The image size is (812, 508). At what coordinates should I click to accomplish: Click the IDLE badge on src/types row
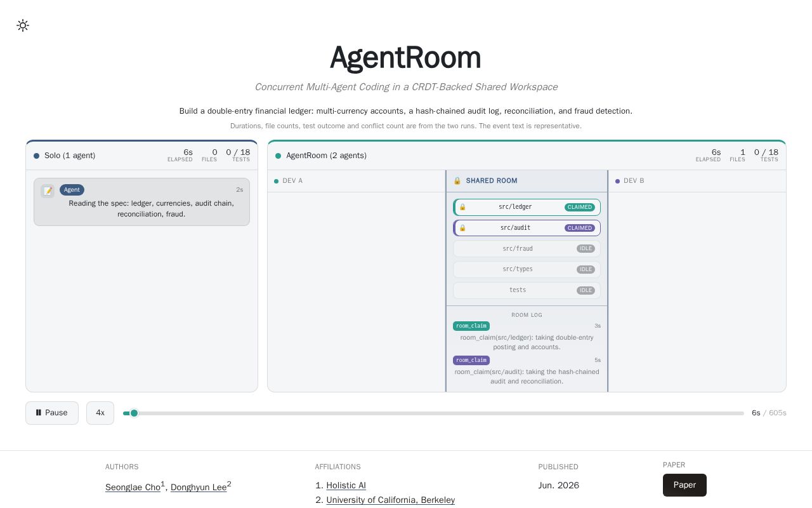(x=586, y=269)
